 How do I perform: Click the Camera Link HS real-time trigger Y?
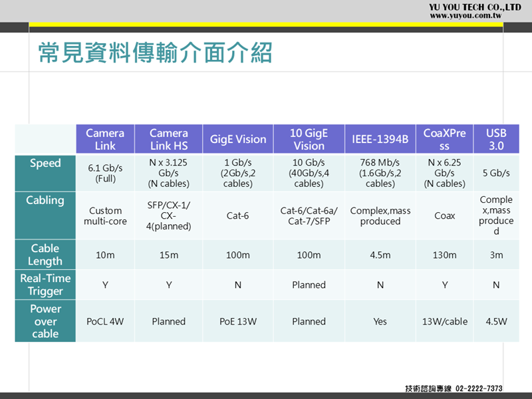point(169,285)
